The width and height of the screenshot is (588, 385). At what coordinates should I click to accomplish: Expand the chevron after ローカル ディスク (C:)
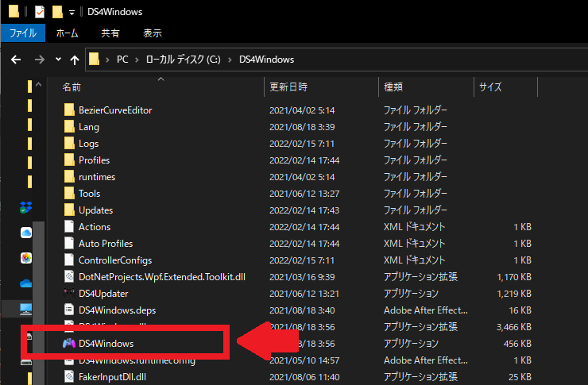(230, 60)
